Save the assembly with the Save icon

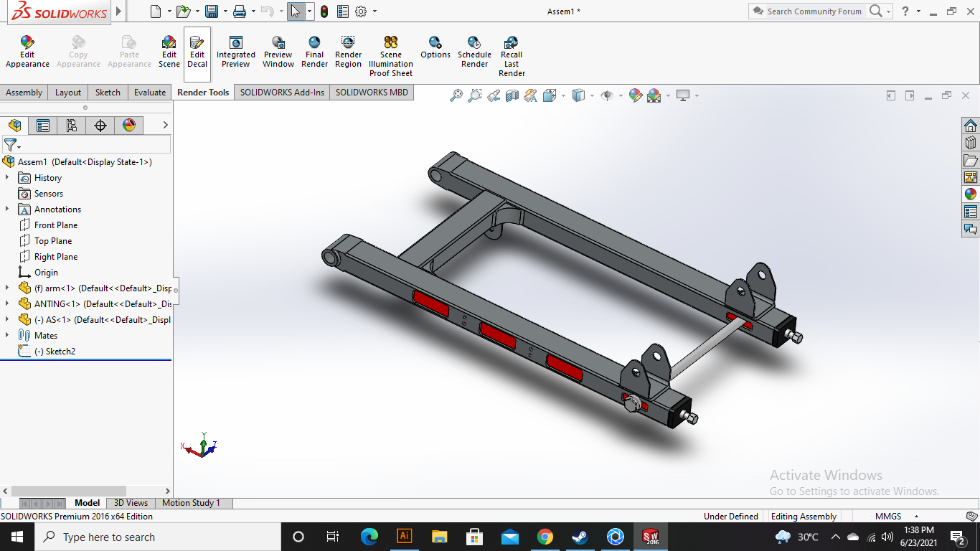click(211, 11)
